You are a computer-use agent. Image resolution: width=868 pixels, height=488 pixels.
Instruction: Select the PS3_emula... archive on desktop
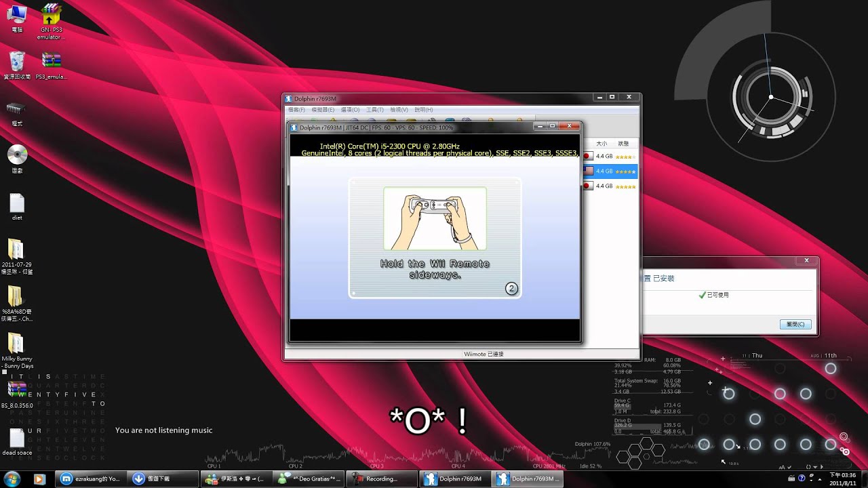(51, 64)
